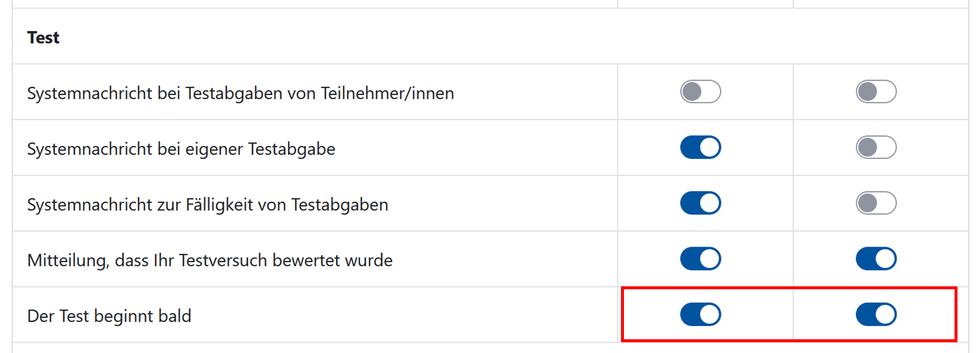The width and height of the screenshot is (980, 353).
Task: Click the 'Systemnachricht bei eigener Testabgabe' text label
Action: 181,149
